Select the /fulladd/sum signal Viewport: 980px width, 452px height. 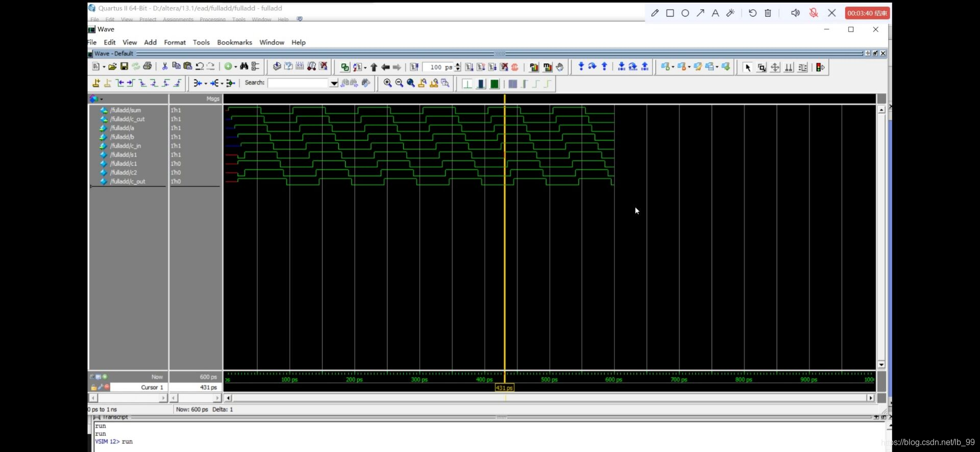(x=126, y=110)
